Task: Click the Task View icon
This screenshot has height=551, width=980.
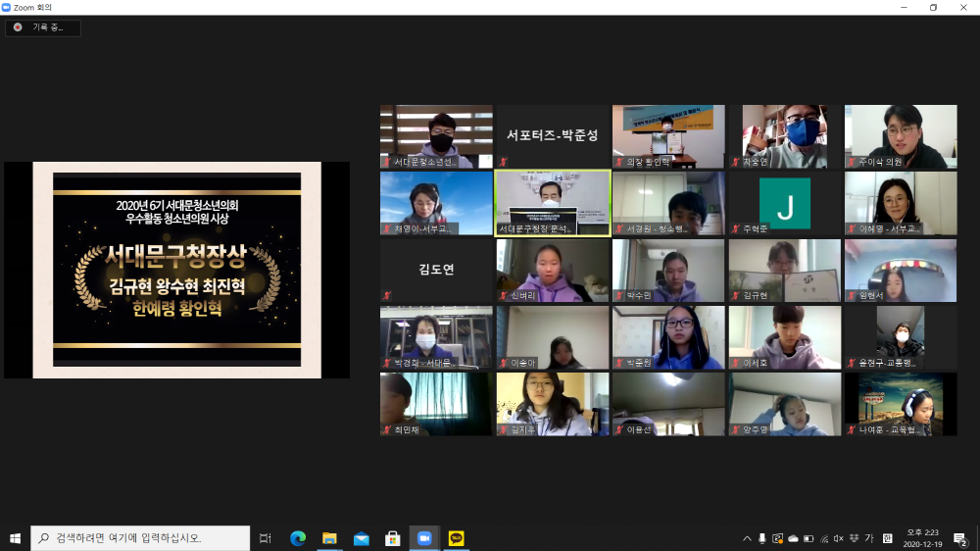Action: pos(266,538)
